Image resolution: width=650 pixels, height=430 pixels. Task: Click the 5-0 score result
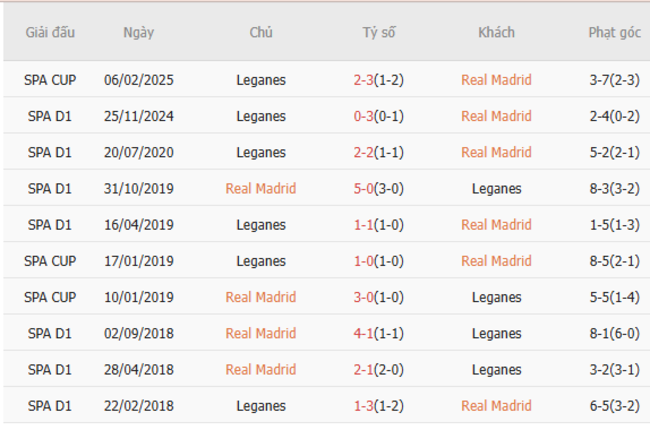[363, 188]
